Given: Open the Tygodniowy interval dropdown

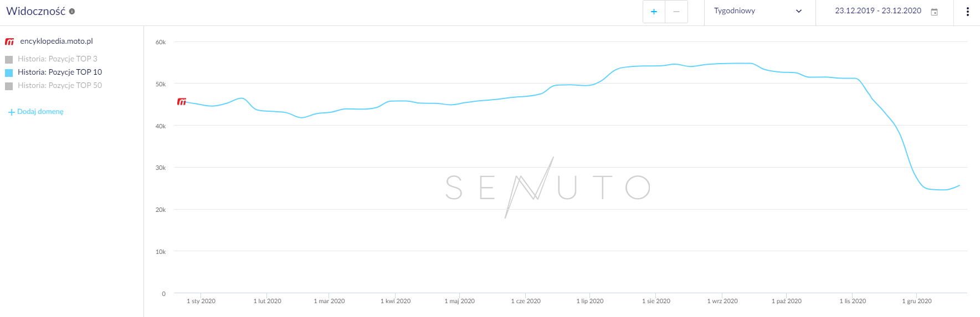Looking at the screenshot, I should 735,11.
